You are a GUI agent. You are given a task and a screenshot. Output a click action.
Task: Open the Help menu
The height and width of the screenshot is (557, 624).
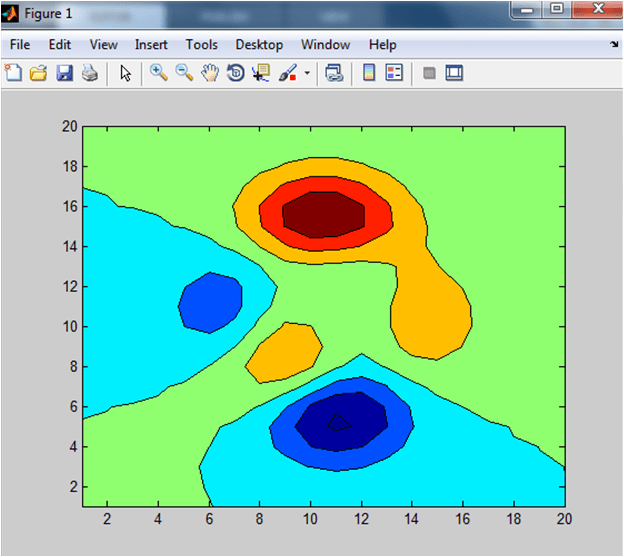(x=382, y=45)
